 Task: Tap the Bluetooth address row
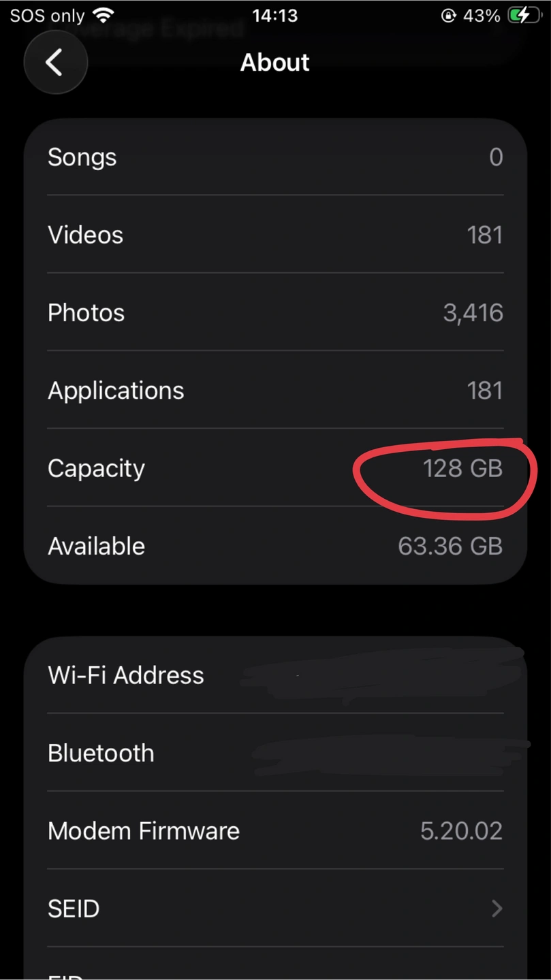coord(275,753)
